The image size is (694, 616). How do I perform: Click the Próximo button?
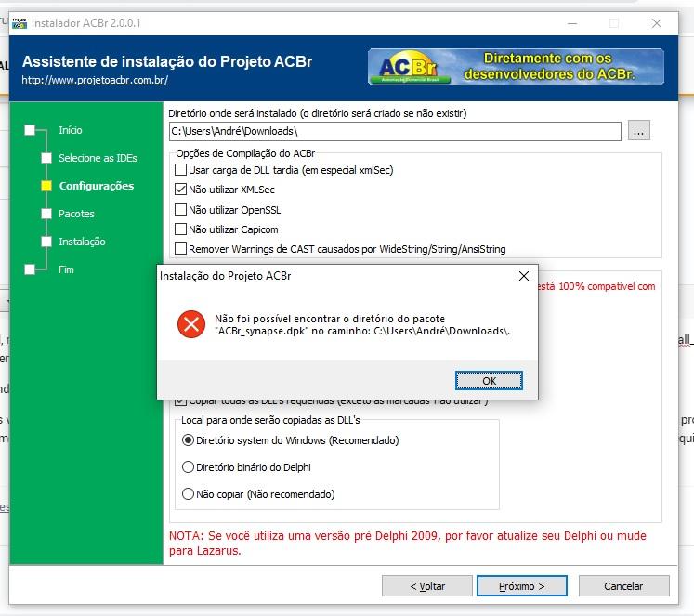(522, 586)
